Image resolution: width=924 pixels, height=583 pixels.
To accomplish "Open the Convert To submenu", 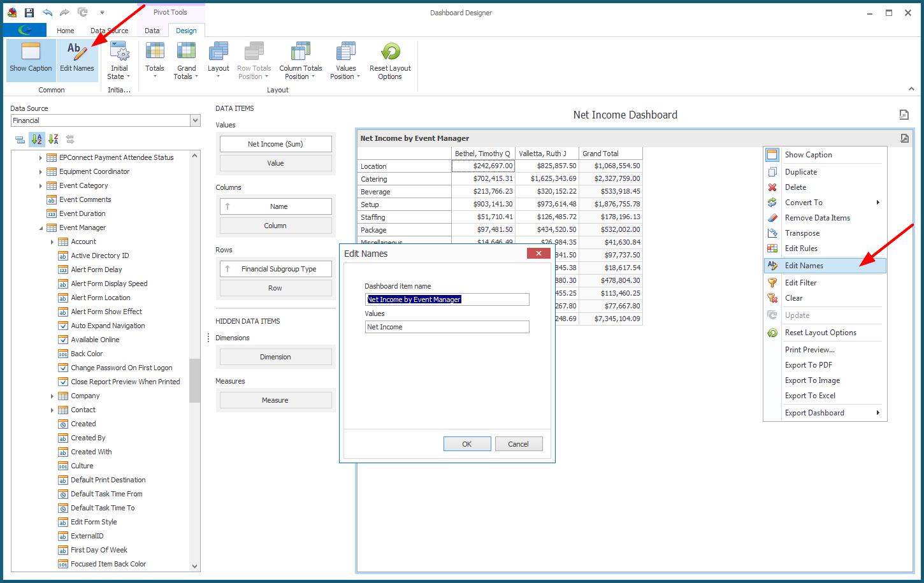I will click(825, 203).
